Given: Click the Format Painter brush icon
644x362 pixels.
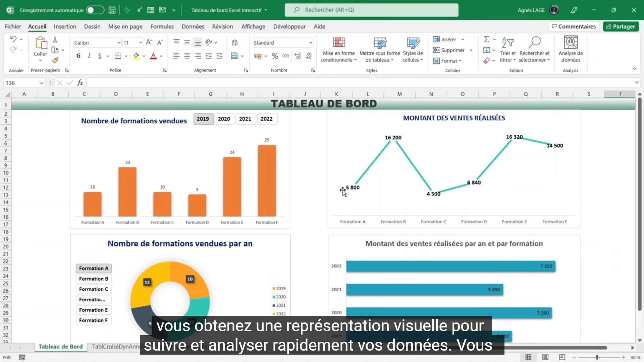Looking at the screenshot, I should pos(55,60).
